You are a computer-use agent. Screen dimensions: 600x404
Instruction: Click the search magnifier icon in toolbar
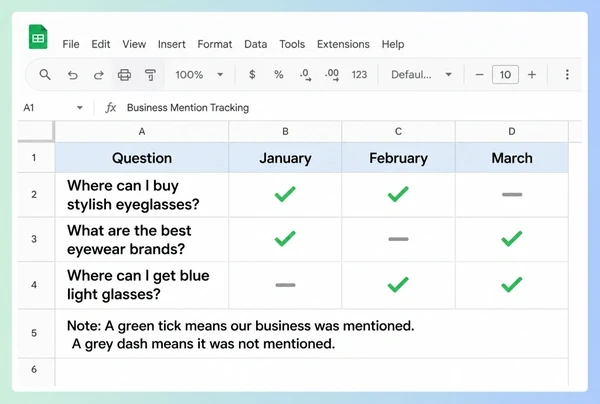tap(45, 75)
